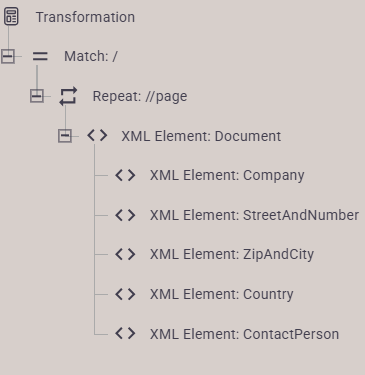365x375 pixels.
Task: Click the Company element angle-brackets icon
Action: click(125, 175)
